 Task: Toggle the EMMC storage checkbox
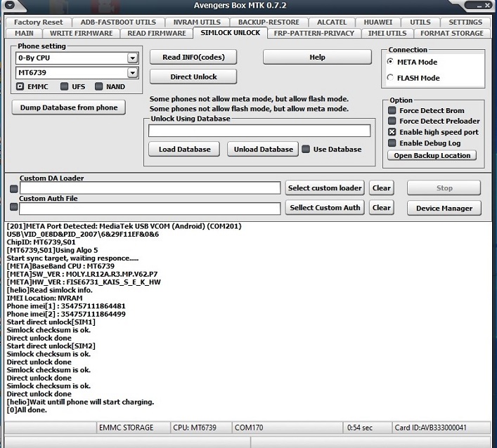click(20, 86)
